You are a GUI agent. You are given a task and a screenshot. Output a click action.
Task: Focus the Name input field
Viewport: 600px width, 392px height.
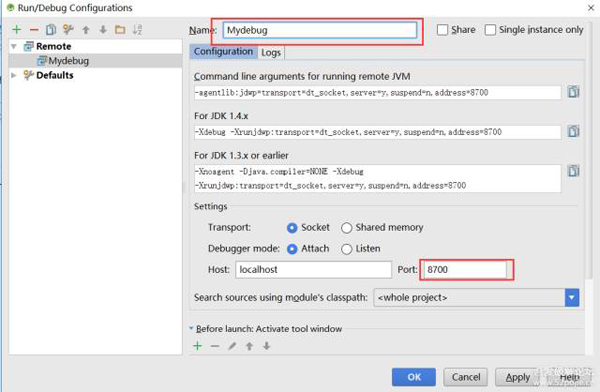(320, 30)
